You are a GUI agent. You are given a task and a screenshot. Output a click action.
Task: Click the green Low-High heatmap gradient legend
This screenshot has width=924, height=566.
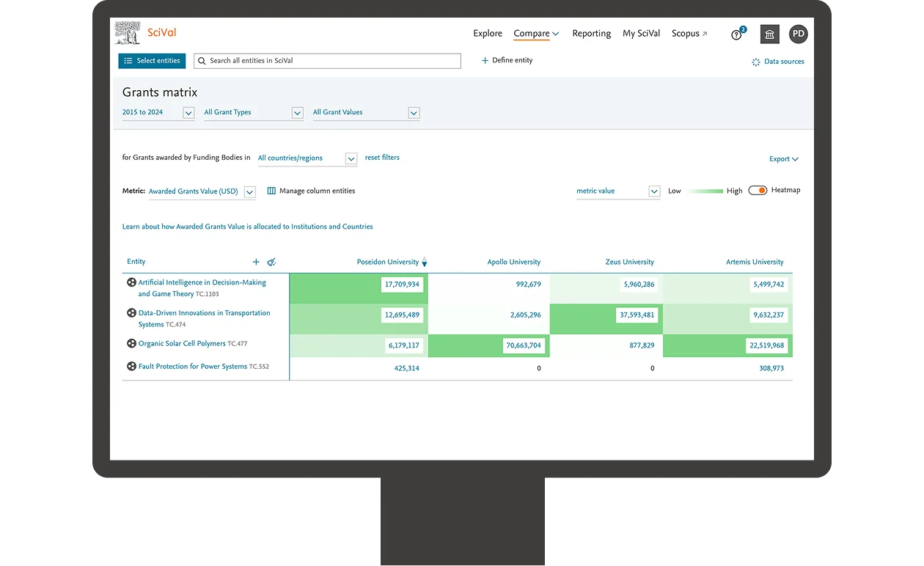pyautogui.click(x=705, y=190)
